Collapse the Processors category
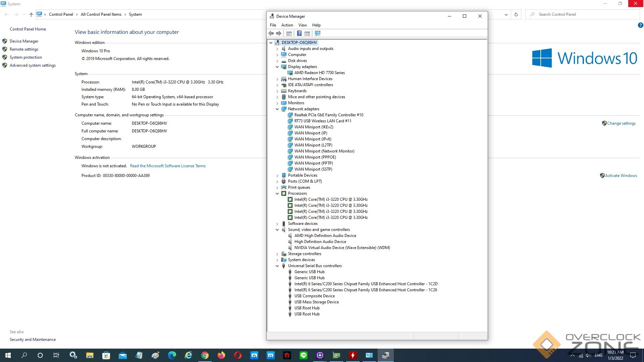The image size is (644, 362). pos(277,193)
